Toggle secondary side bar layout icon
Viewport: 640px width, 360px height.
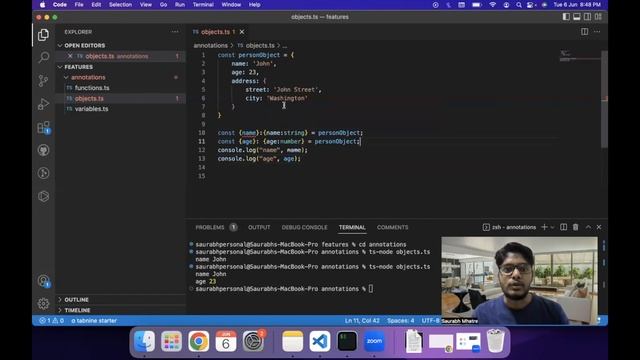point(587,17)
